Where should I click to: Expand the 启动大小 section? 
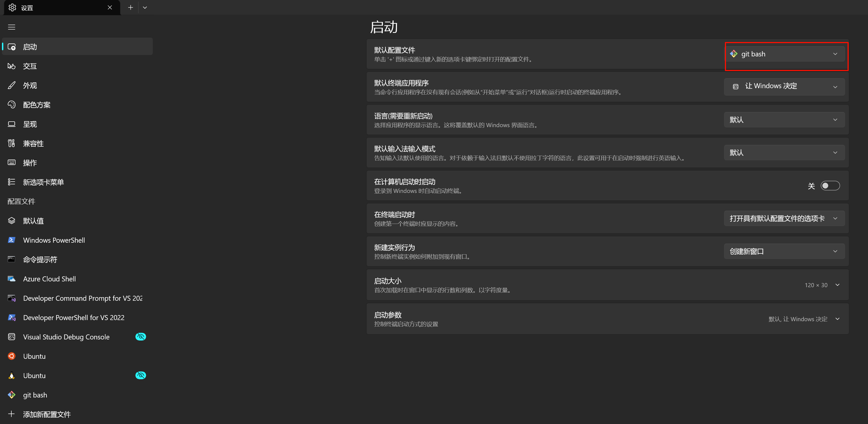coord(837,285)
